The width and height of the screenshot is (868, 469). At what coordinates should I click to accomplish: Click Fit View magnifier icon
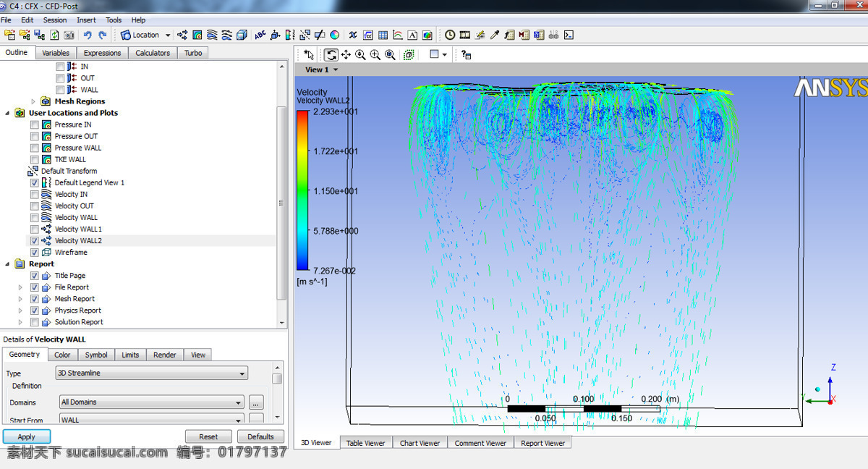tap(390, 54)
